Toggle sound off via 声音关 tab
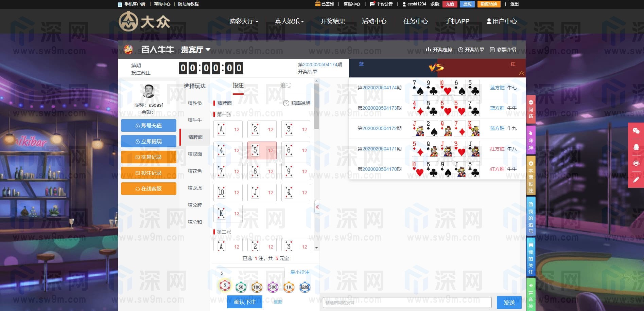The image size is (644, 311). (530, 295)
